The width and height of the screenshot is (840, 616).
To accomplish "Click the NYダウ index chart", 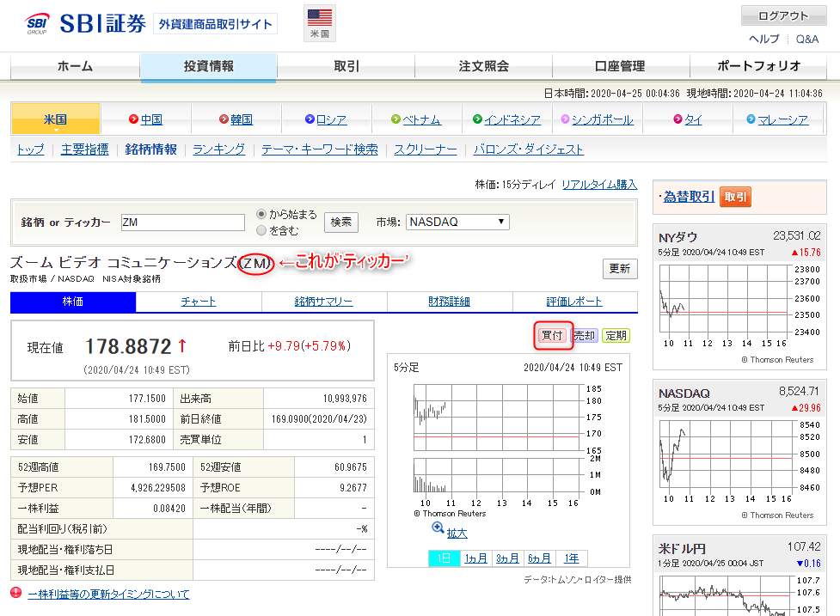I will (x=739, y=306).
